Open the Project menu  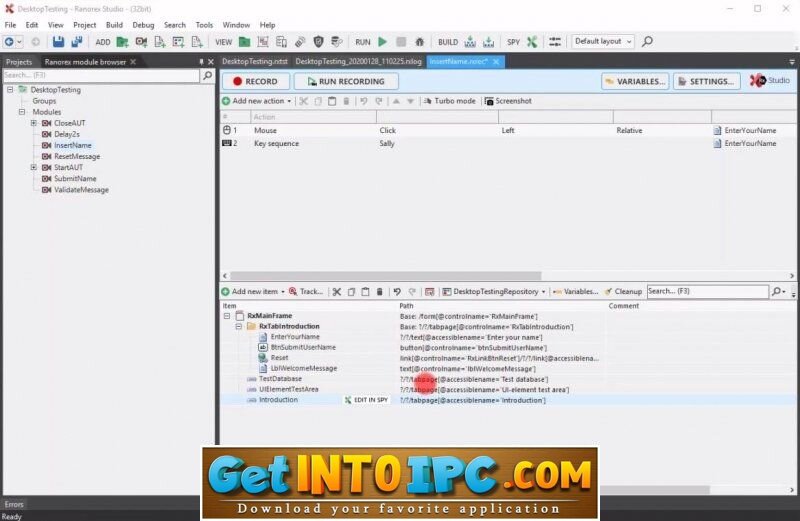click(84, 24)
